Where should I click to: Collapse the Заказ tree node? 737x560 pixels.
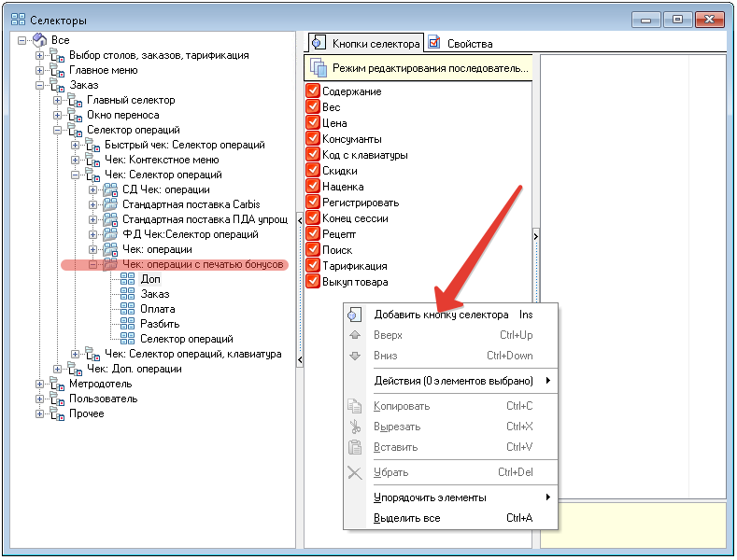[x=40, y=86]
